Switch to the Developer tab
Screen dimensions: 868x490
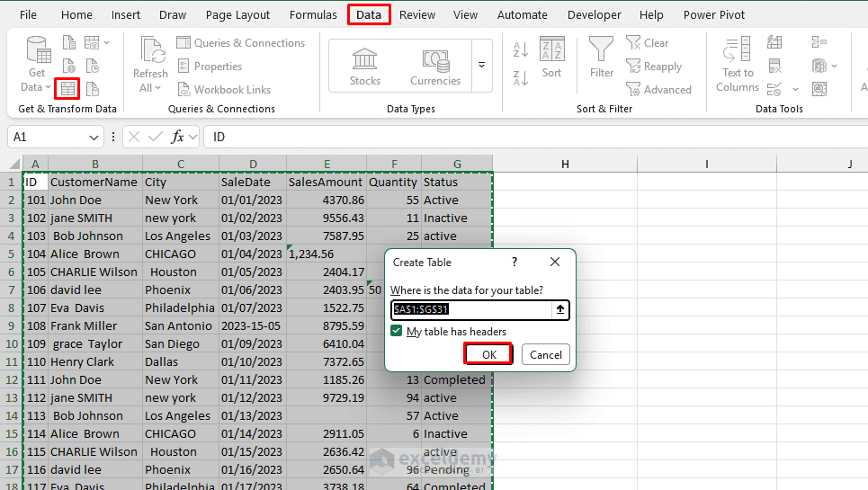(x=594, y=15)
